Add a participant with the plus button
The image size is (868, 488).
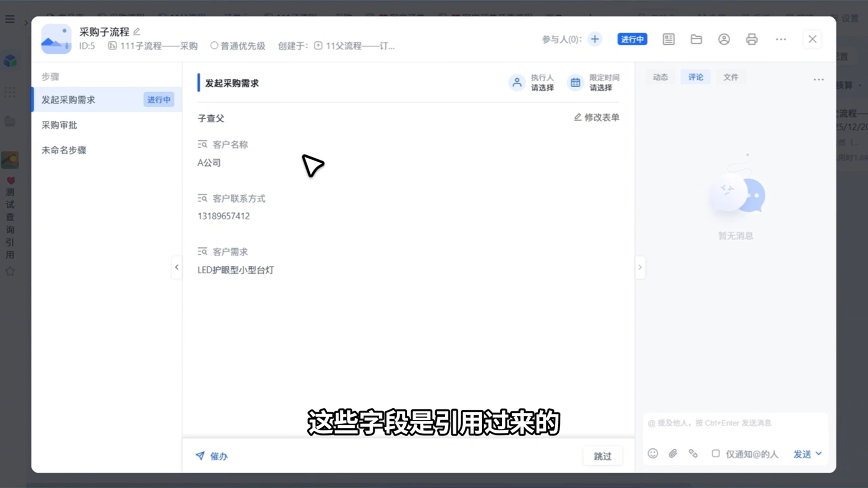pyautogui.click(x=595, y=39)
